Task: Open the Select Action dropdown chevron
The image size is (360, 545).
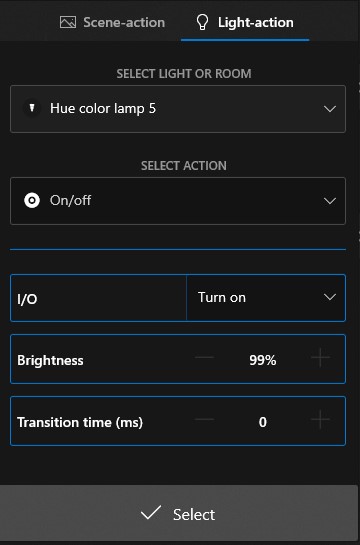Action: (329, 201)
